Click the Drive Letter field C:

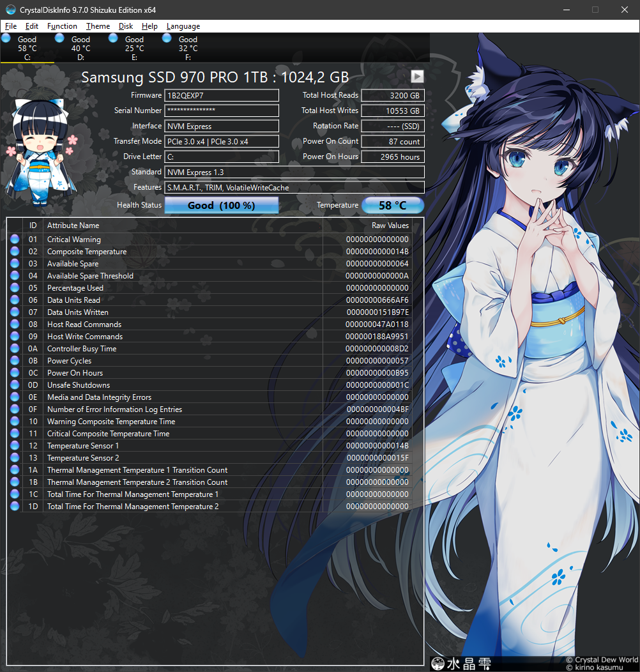[x=222, y=157]
